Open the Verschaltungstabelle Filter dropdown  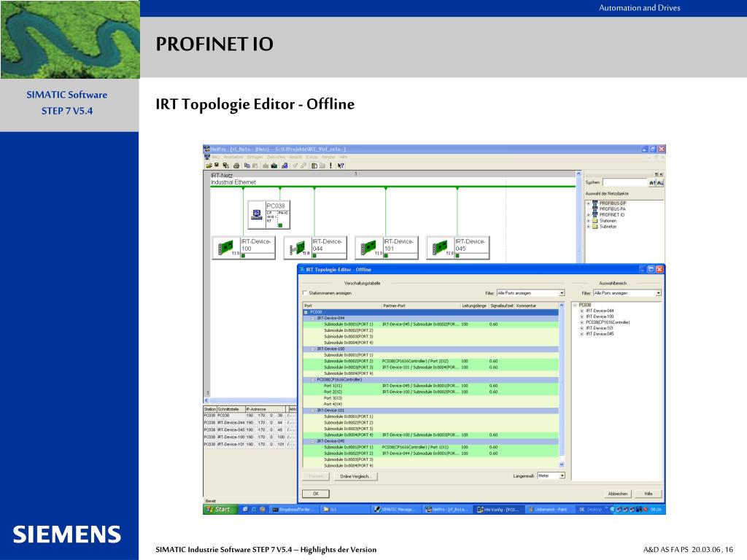tap(562, 293)
